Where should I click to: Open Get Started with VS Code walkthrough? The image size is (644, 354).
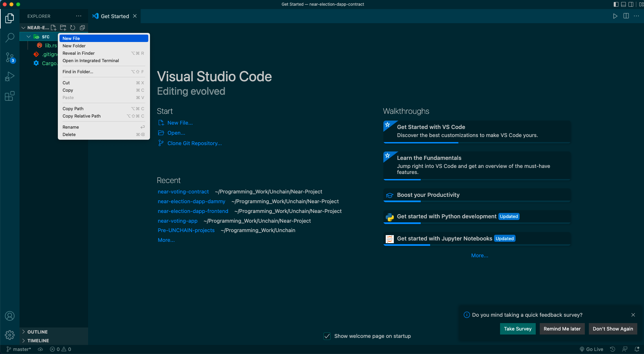click(477, 132)
